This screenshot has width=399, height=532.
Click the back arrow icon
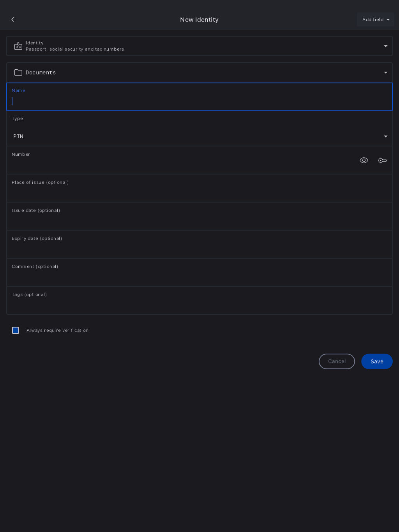[13, 19]
